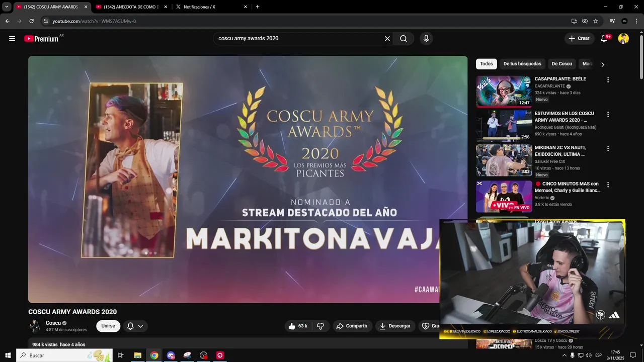Open the YouTube hamburger guide menu
The image size is (644, 362).
[x=12, y=39]
